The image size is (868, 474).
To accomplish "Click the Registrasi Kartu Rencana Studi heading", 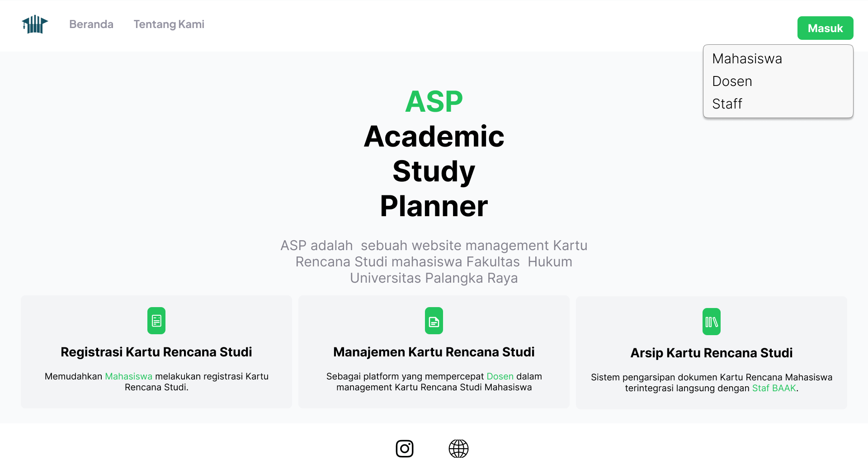I will 156,352.
